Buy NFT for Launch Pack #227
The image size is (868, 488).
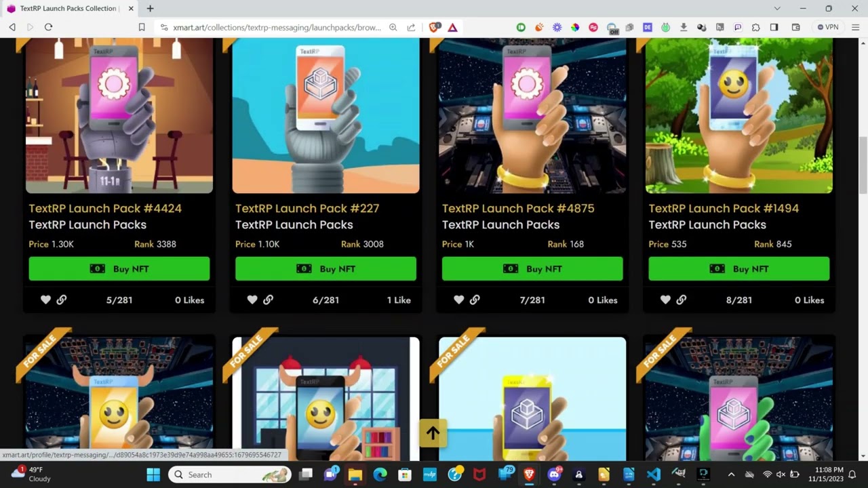(x=325, y=268)
